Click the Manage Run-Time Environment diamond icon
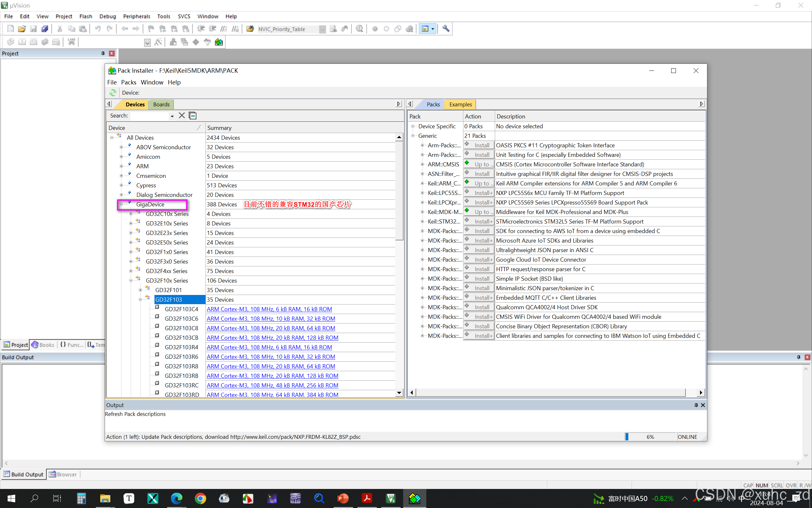The width and height of the screenshot is (812, 508). click(x=196, y=42)
